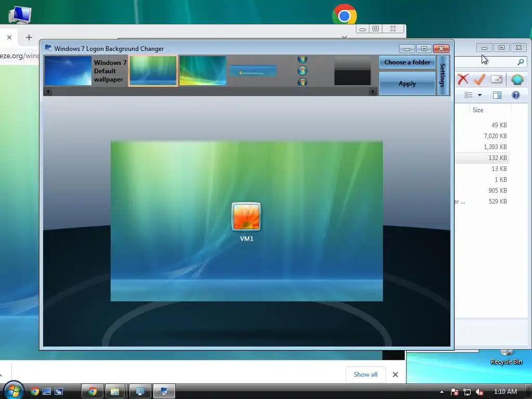Click the muted volume tray icon

click(x=480, y=392)
